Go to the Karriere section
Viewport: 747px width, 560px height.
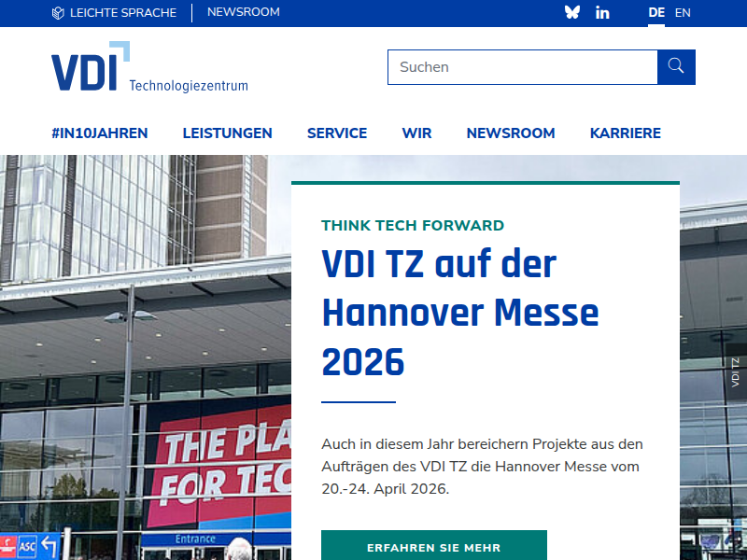coord(625,133)
